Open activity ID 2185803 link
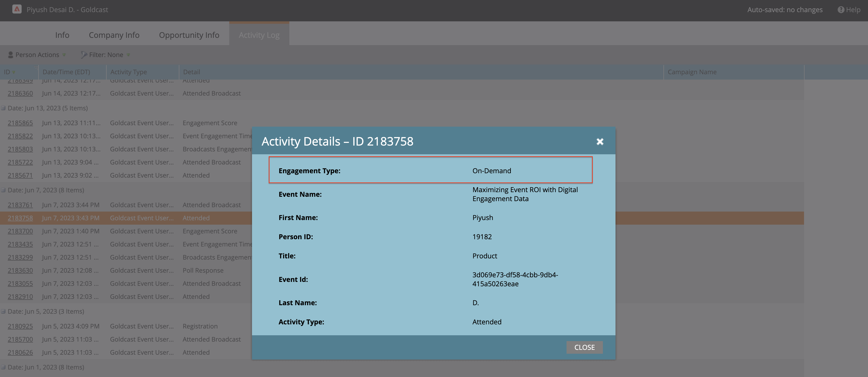 [20, 149]
